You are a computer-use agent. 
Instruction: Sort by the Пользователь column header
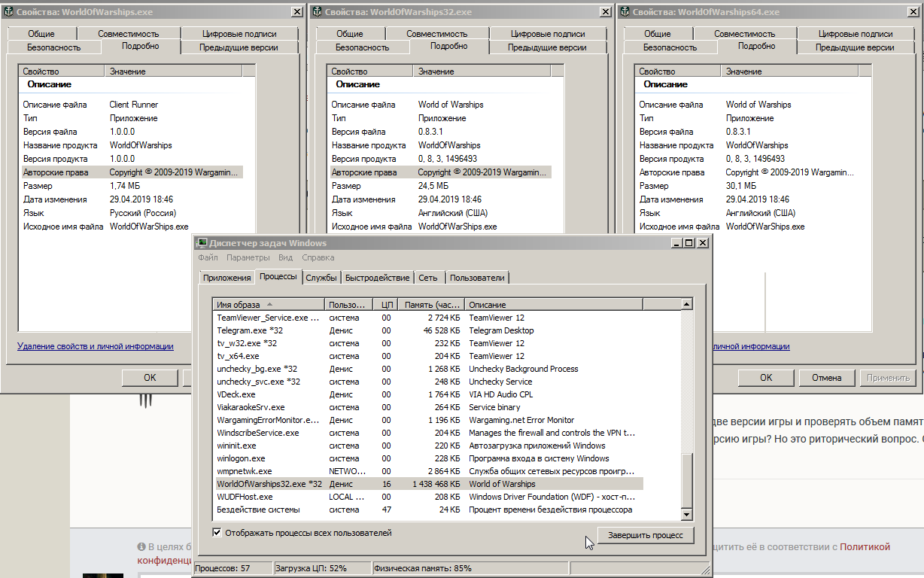348,305
